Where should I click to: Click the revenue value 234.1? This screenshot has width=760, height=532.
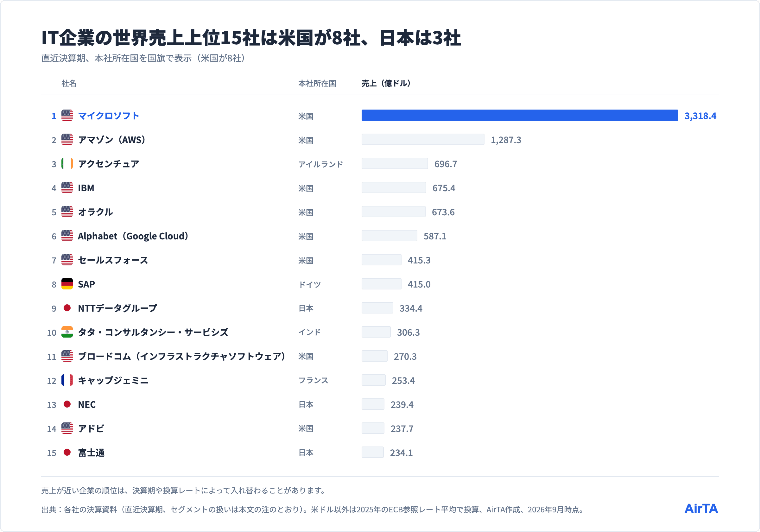(x=401, y=453)
